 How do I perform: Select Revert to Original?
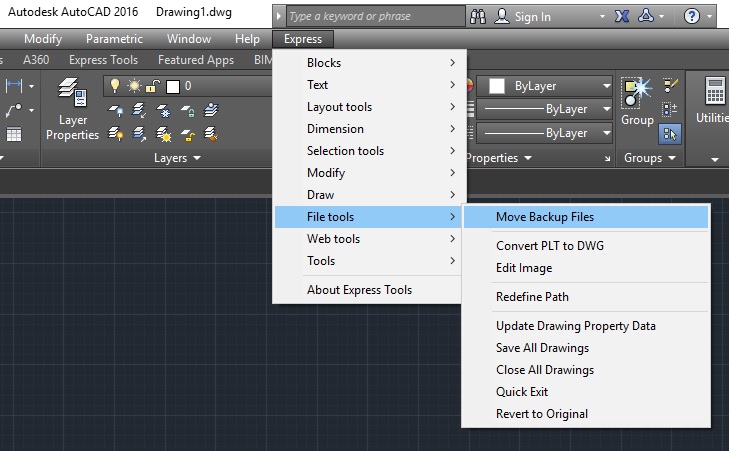[x=586, y=414]
